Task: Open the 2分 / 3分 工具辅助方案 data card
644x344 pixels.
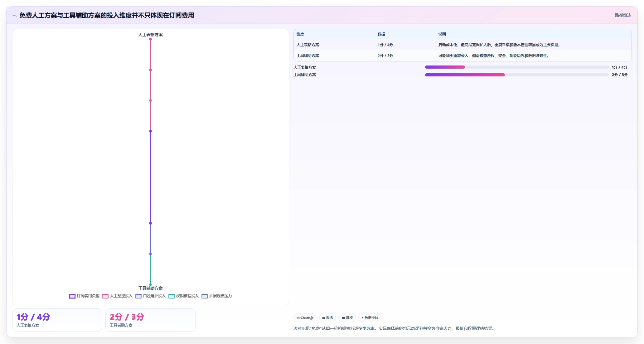Action: tap(151, 320)
